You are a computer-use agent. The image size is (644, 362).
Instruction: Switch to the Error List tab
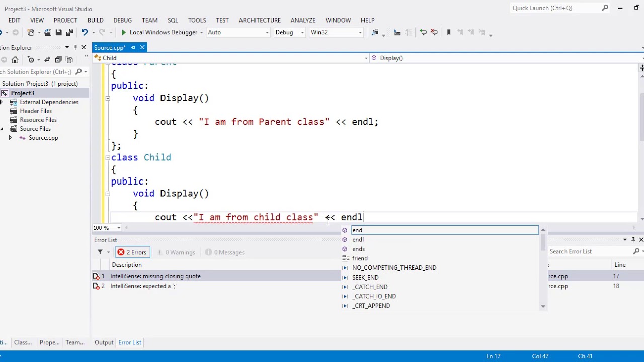[130, 342]
